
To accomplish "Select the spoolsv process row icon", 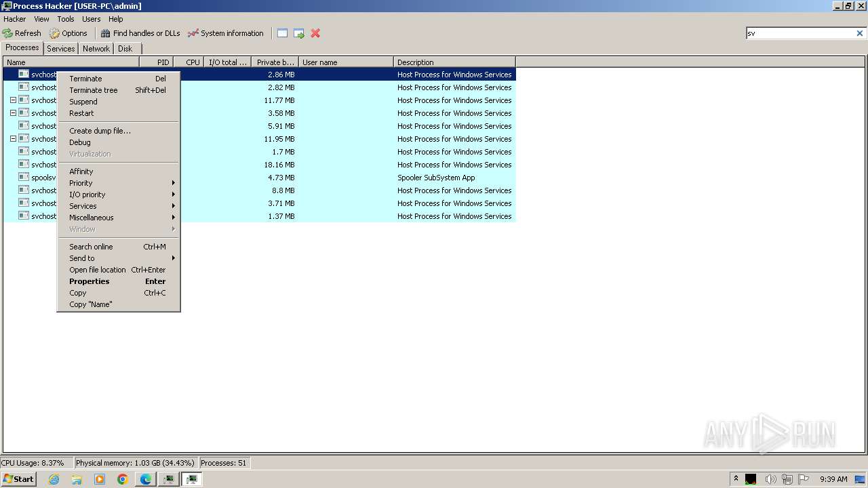I will [x=24, y=178].
